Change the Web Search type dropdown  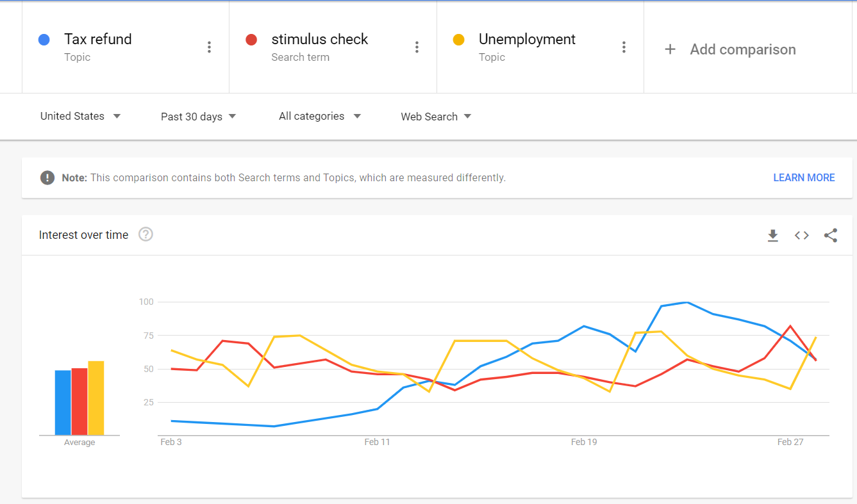coord(436,117)
